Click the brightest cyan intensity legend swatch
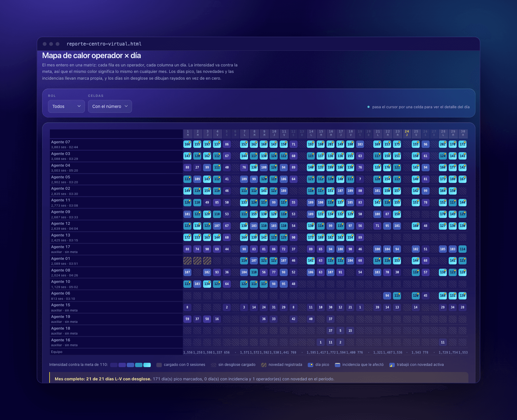This screenshot has width=517, height=420. point(147,365)
